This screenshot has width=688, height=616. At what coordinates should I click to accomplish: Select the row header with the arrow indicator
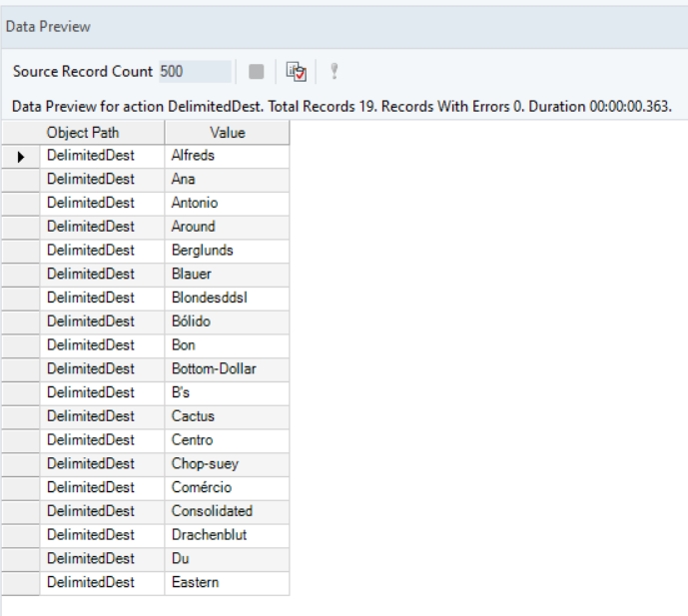click(21, 156)
